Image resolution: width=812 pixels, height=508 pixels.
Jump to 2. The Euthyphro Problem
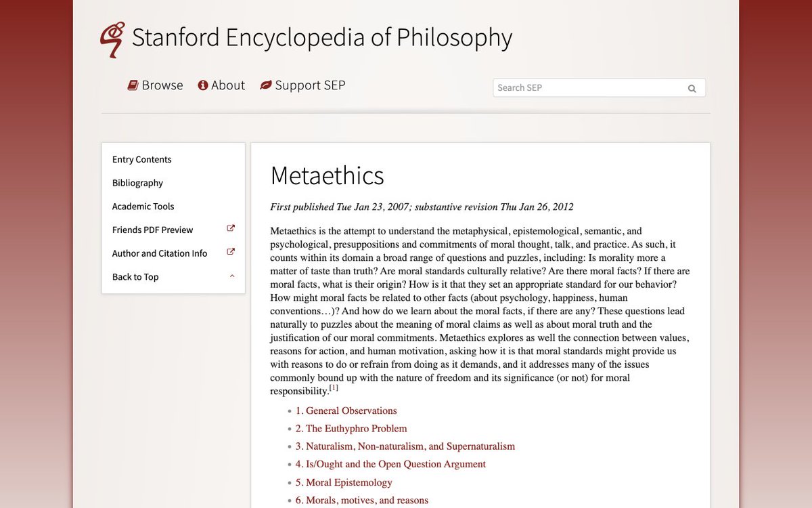point(351,429)
